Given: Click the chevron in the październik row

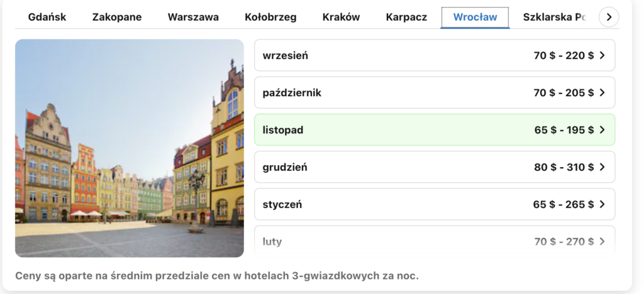Looking at the screenshot, I should pyautogui.click(x=602, y=93).
